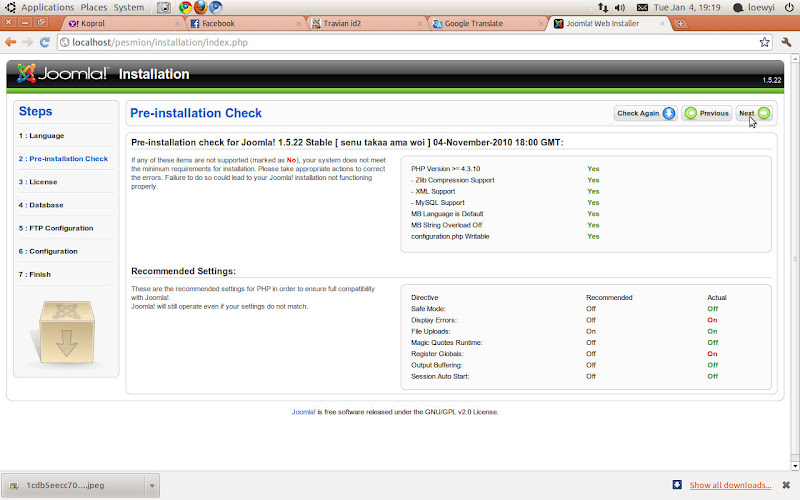The image size is (800, 500).
Task: Click the Ubuntu logo in top panel
Action: [x=10, y=7]
